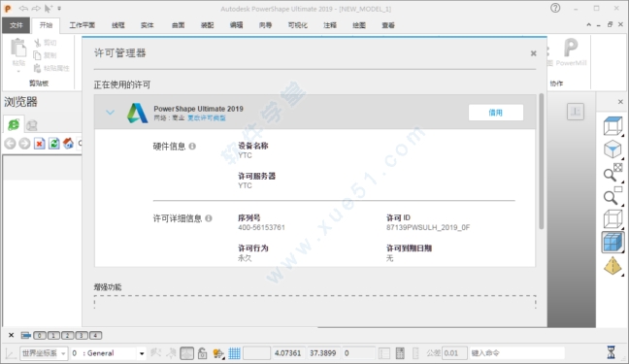Select the wireframe cube display icon
Viewport: 629px width, 364px height.
pyautogui.click(x=612, y=219)
